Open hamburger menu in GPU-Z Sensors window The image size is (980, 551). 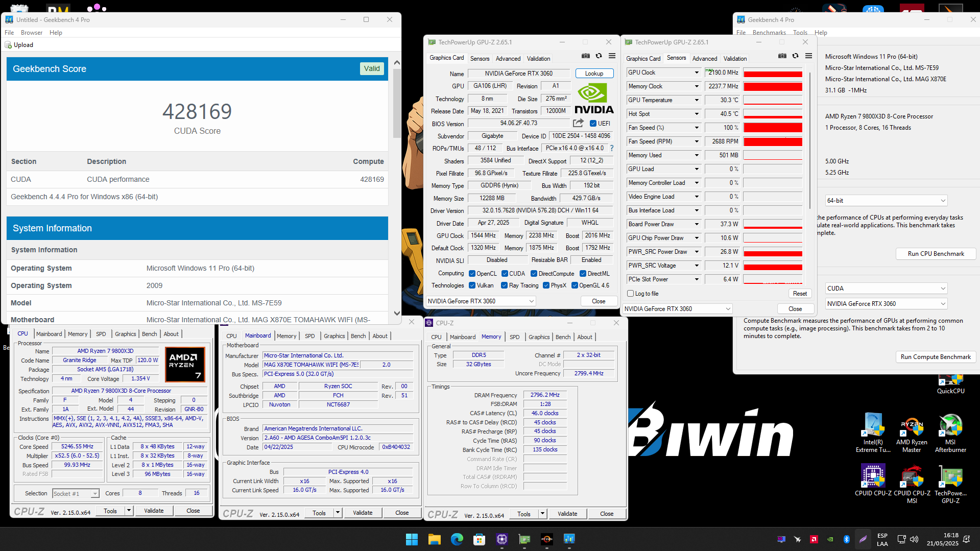point(808,56)
